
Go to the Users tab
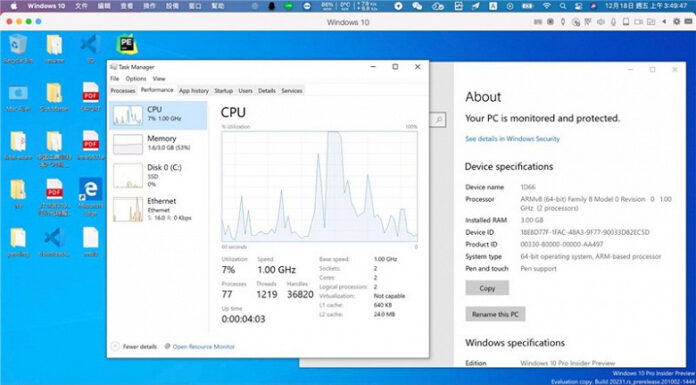tap(245, 91)
